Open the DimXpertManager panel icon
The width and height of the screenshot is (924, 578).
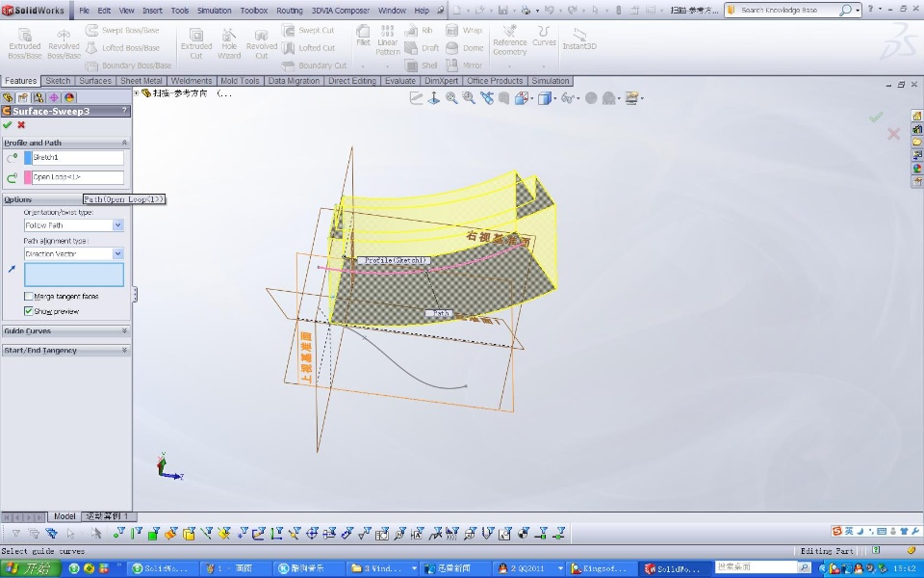[x=54, y=97]
